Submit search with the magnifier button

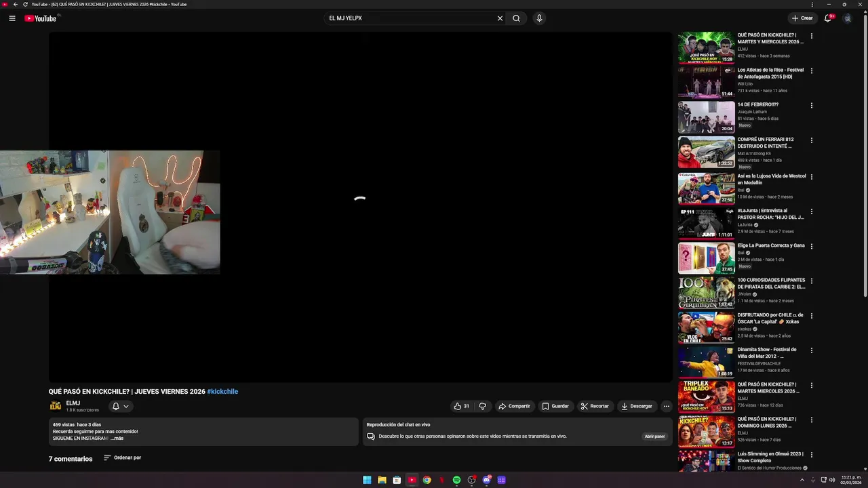coord(516,18)
